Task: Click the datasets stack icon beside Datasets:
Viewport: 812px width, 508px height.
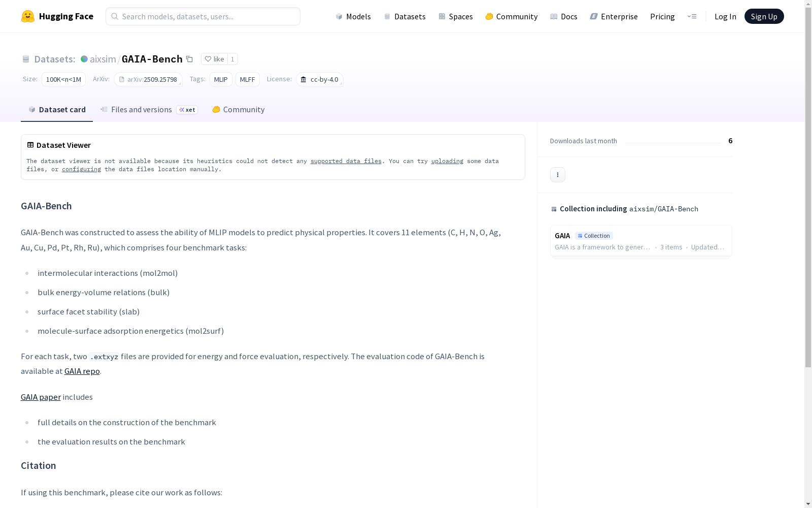Action: pos(26,59)
